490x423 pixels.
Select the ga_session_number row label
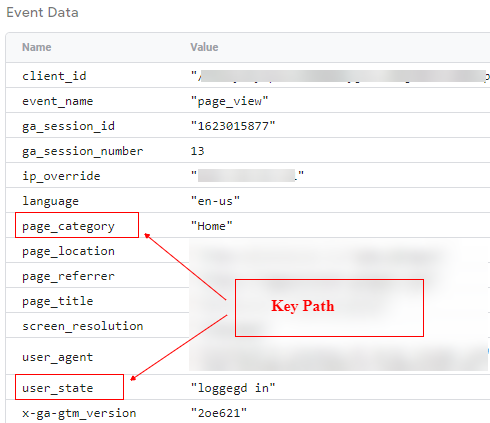point(83,151)
